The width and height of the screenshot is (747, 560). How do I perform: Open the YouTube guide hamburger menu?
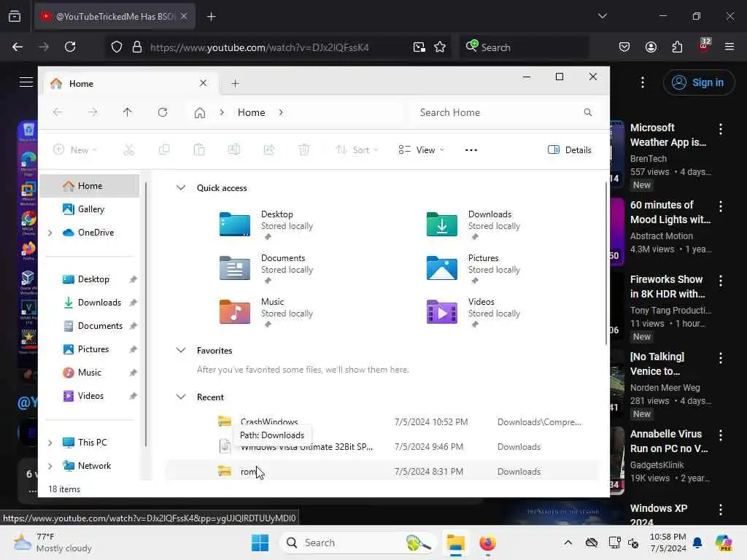26,82
